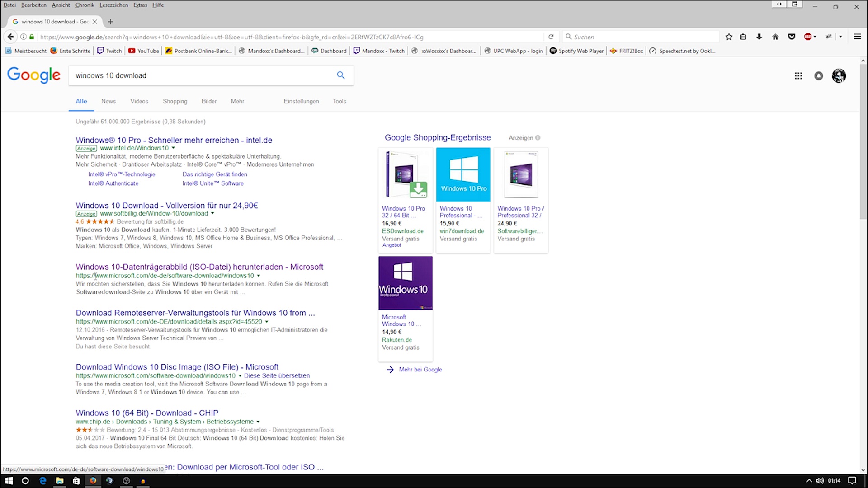Go to the home page icon

click(775, 37)
